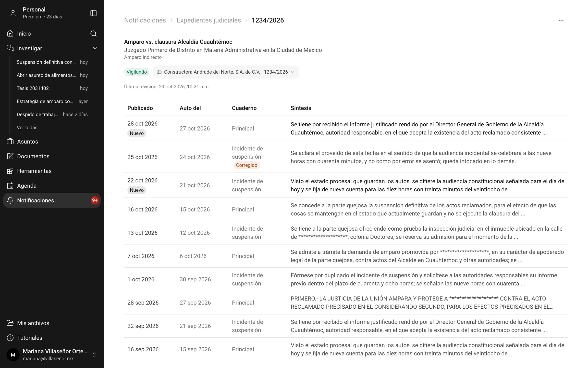Click the Asuntos briefcase icon
Viewport: 588px width, 368px height.
click(x=10, y=142)
